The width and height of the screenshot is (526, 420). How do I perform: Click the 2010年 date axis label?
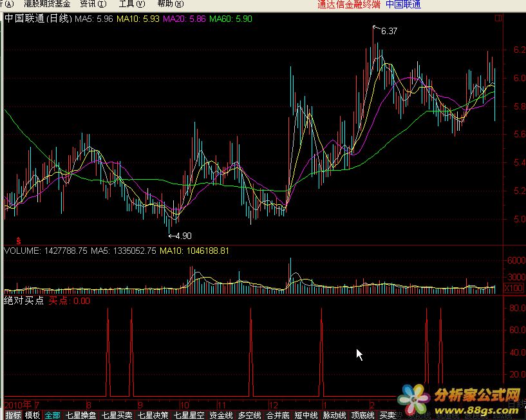click(x=18, y=405)
